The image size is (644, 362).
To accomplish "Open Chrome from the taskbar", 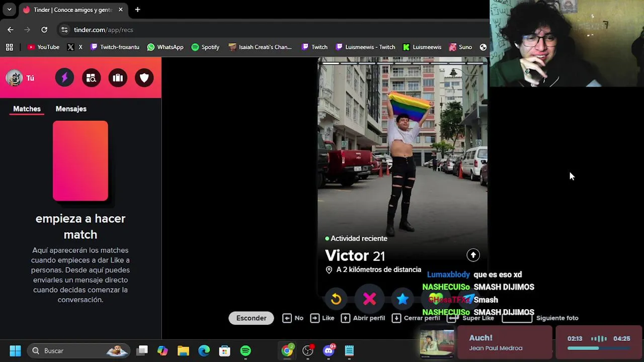I will pos(287,351).
